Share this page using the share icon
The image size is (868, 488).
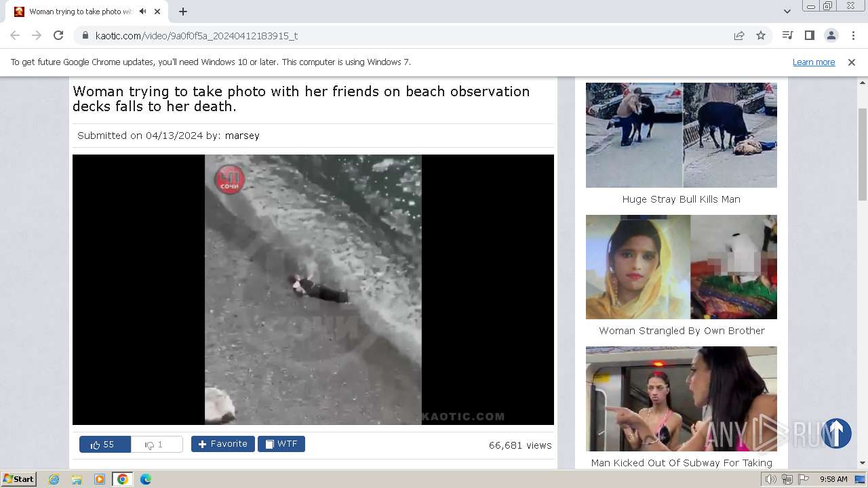739,35
